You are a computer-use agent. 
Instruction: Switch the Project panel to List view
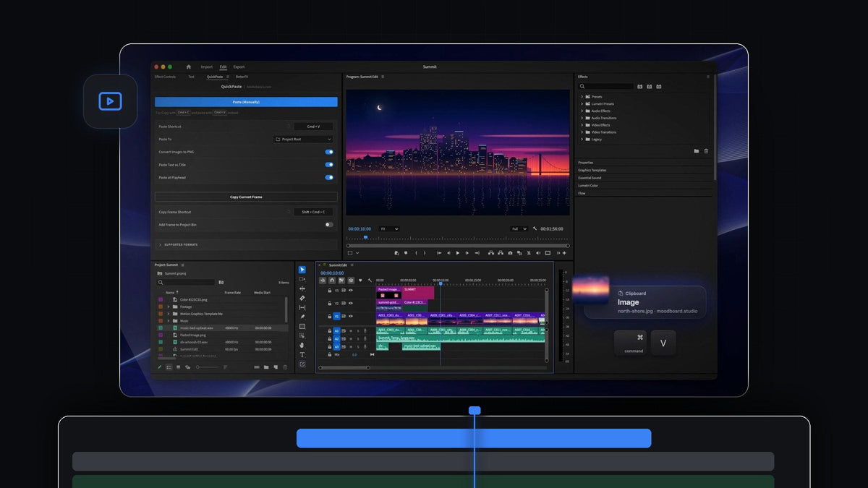coord(169,367)
